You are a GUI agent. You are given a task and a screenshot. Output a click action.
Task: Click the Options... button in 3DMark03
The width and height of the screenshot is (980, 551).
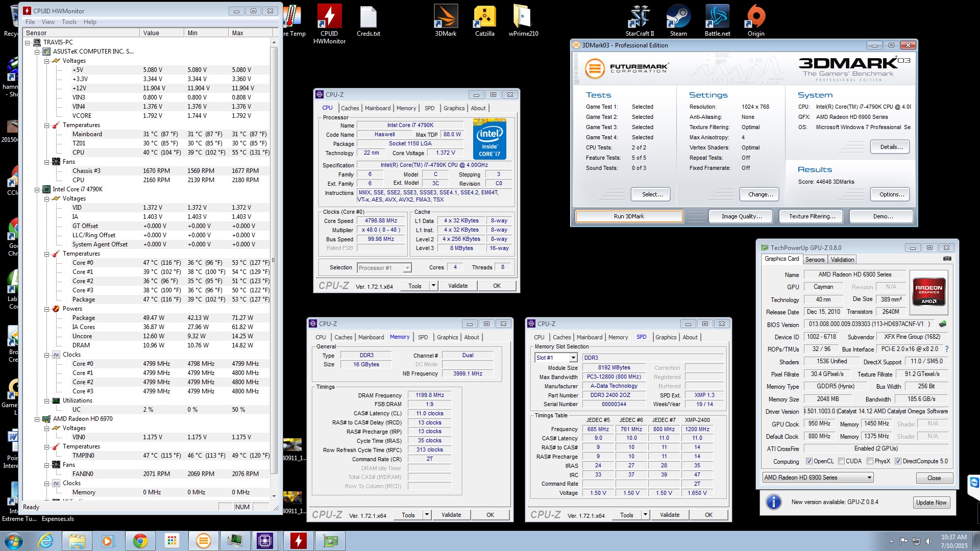[x=891, y=194]
